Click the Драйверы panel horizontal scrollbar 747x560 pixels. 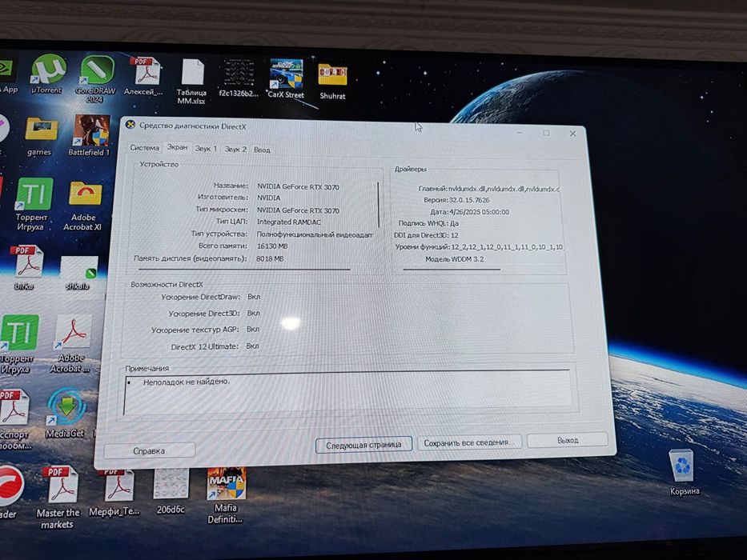452,270
